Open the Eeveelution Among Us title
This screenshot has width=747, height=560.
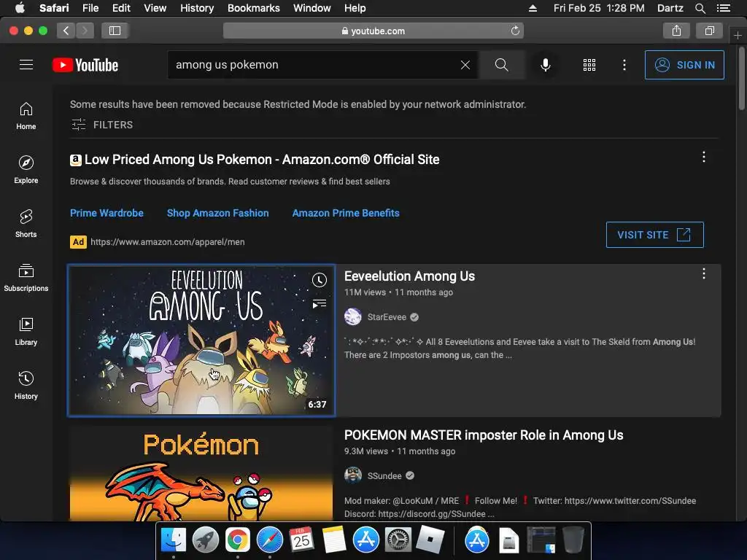coord(409,276)
